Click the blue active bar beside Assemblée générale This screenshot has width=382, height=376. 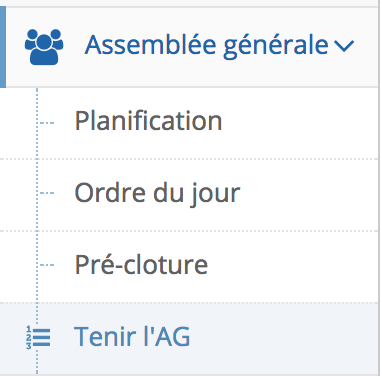pos(3,47)
